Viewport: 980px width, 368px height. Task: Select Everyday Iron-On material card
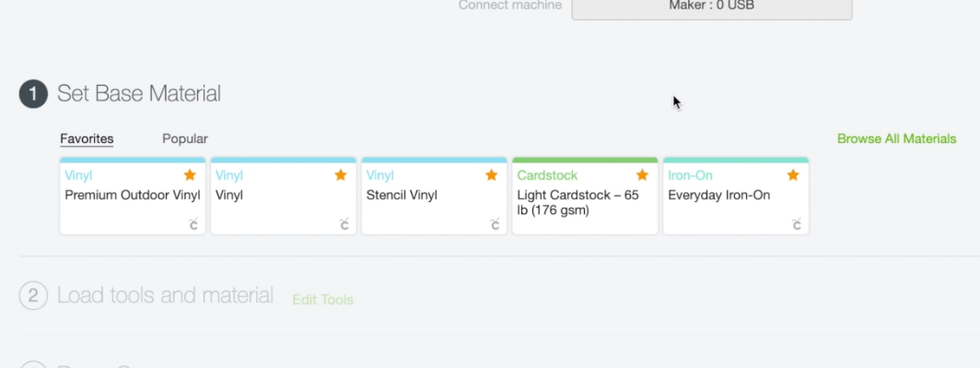point(736,196)
